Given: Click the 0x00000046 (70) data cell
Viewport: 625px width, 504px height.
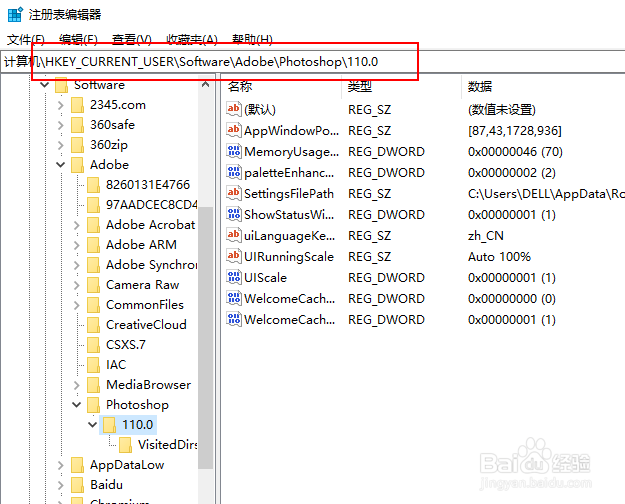Looking at the screenshot, I should tap(515, 152).
